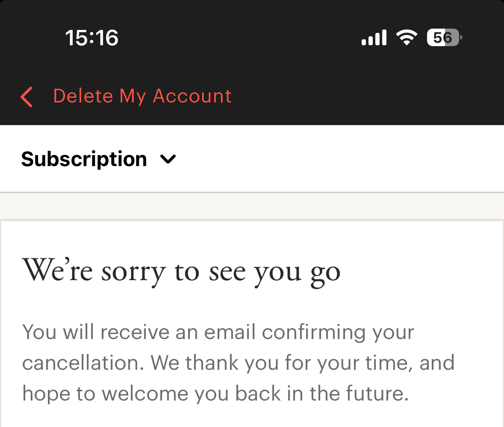The height and width of the screenshot is (427, 504).
Task: Tap the word "Account" in header title
Action: [x=192, y=96]
